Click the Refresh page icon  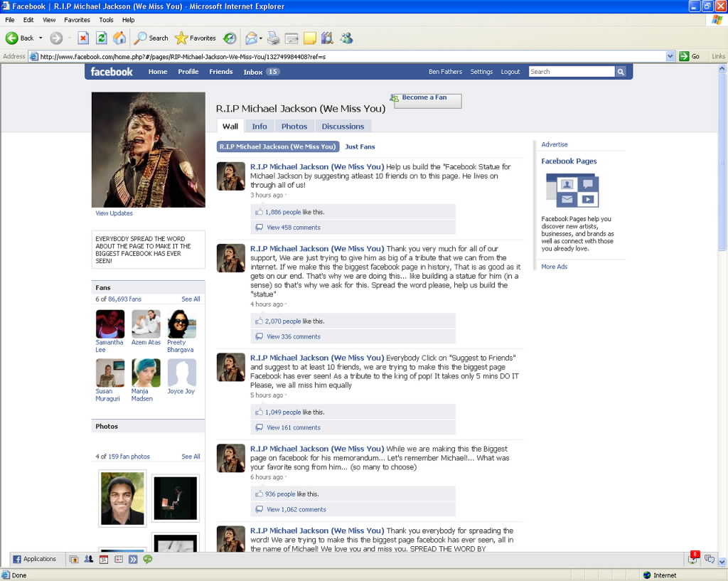pos(102,38)
